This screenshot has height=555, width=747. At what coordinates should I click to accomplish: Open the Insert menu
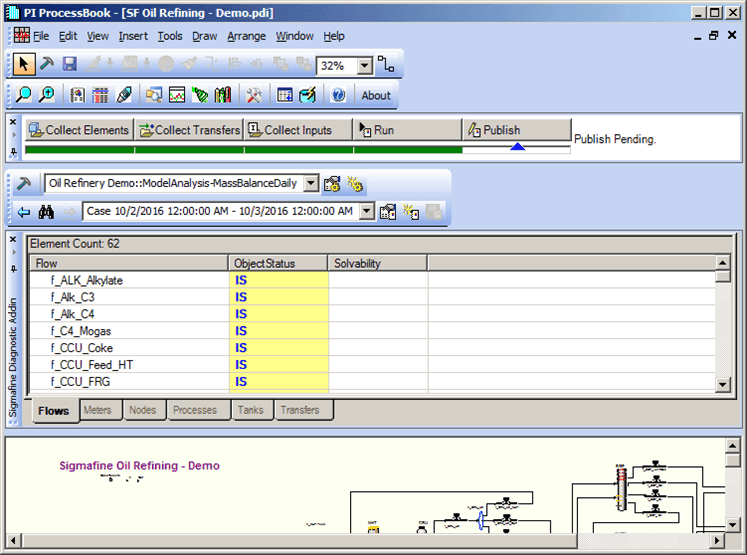(133, 36)
